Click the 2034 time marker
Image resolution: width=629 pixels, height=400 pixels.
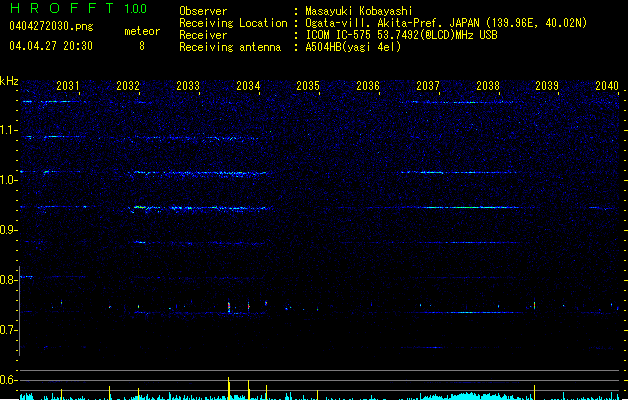248,85
